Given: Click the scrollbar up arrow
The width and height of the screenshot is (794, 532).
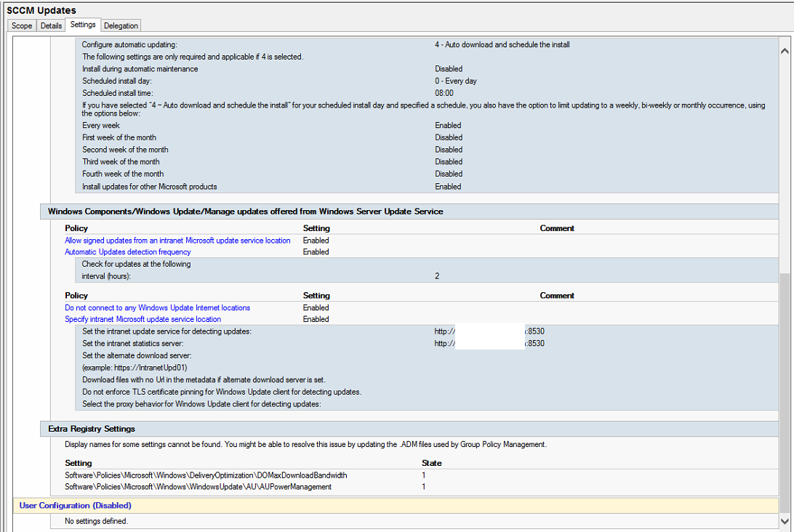Looking at the screenshot, I should pos(785,51).
